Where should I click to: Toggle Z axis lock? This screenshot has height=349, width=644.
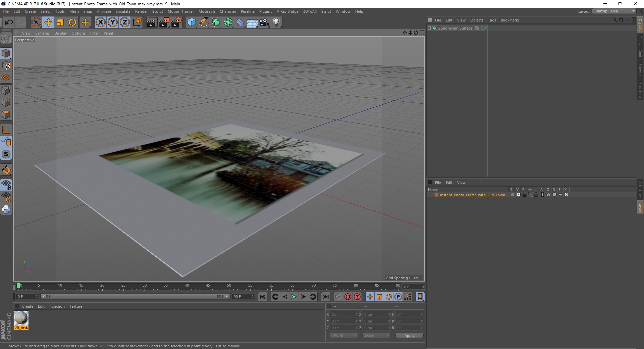(125, 22)
